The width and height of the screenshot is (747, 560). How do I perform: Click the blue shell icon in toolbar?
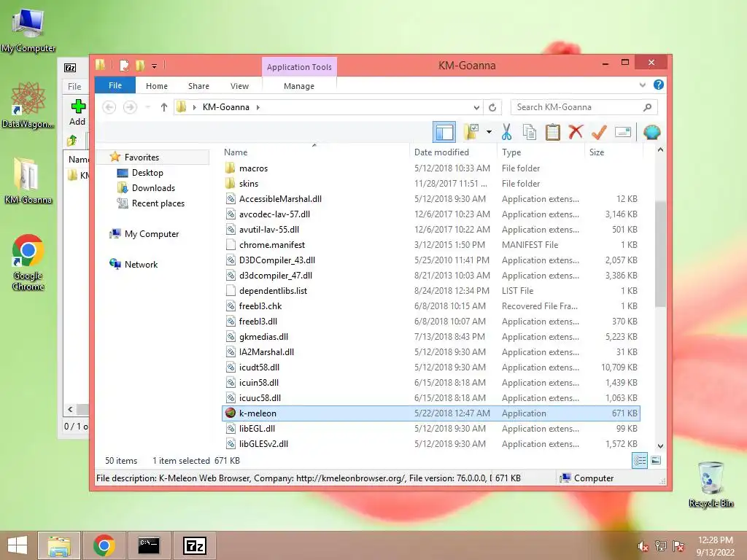(x=651, y=132)
